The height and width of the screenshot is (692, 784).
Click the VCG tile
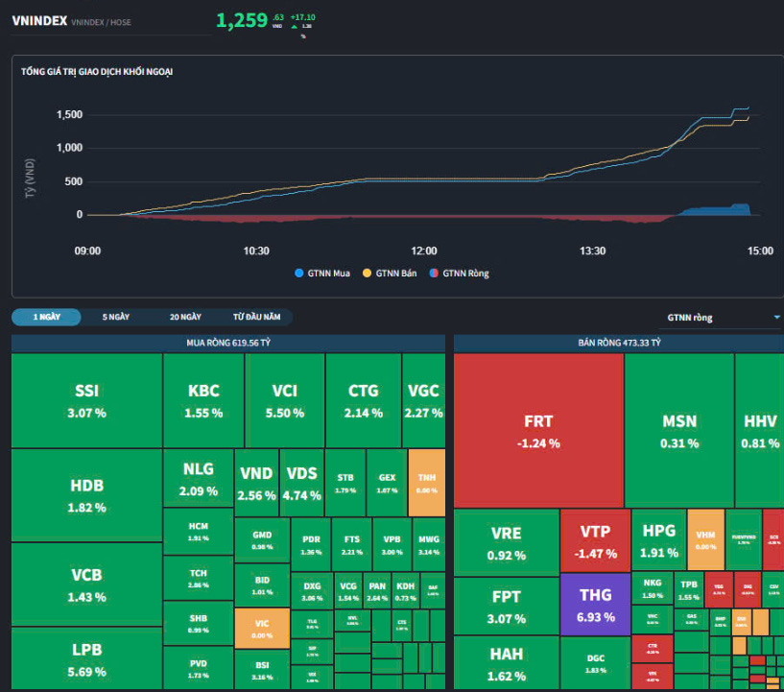click(348, 591)
